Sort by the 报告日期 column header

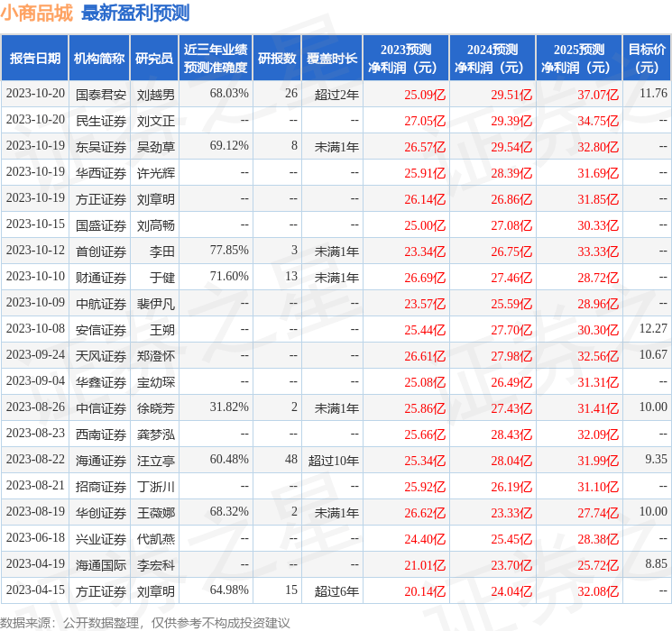(x=35, y=59)
